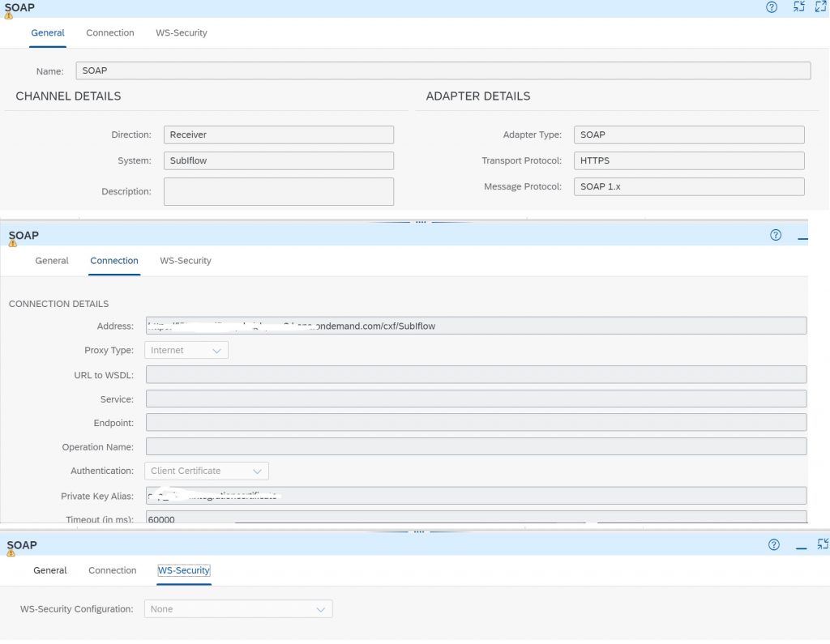
Task: Open help in the panel showing Channel Details
Action: click(772, 7)
